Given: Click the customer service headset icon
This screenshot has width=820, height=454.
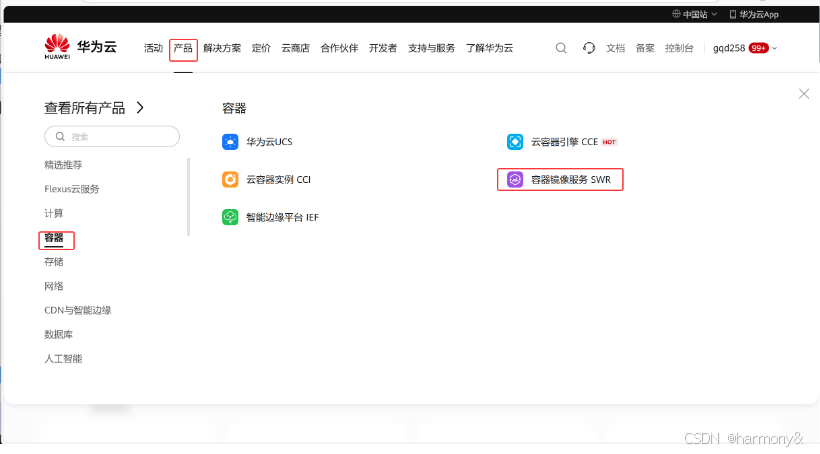Looking at the screenshot, I should (589, 48).
